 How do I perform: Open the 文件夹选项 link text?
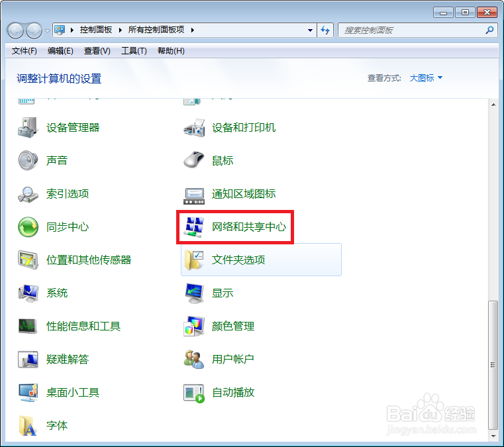point(238,260)
